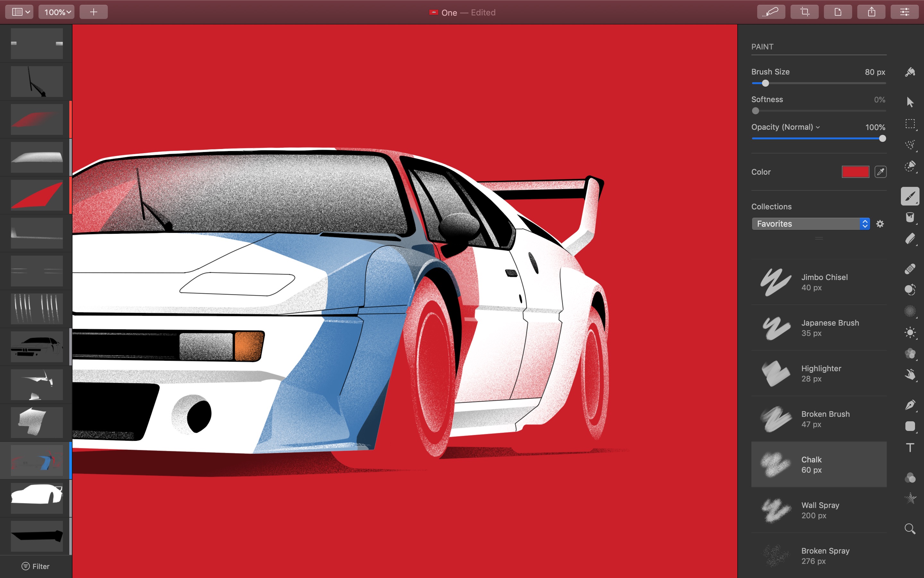Select the Japanese Brush preset
Image resolution: width=924 pixels, height=578 pixels.
coord(819,328)
